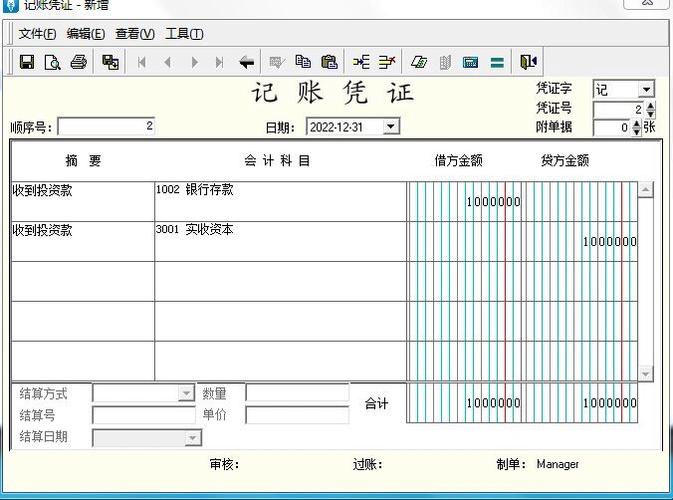
Task: Print the voucher using the printer icon
Action: coord(79,63)
